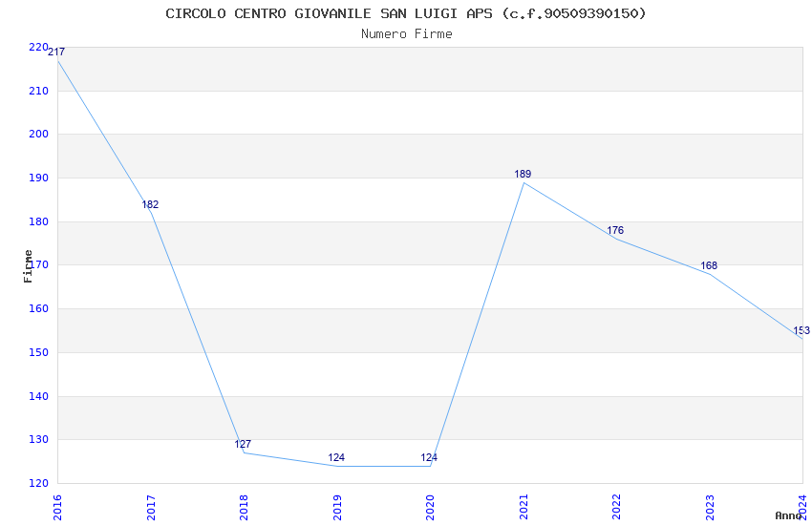The width and height of the screenshot is (812, 525).
Task: Click the y-axis value 120
Action: 39,483
